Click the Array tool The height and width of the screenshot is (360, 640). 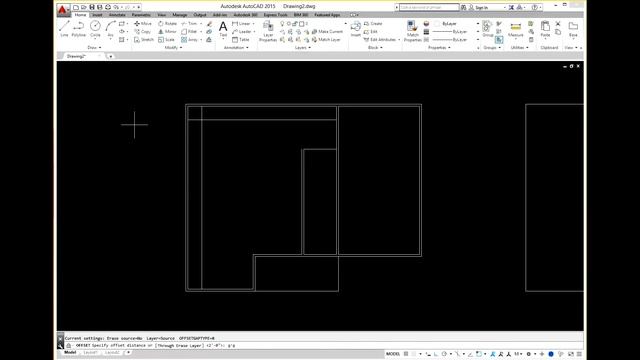[189, 40]
